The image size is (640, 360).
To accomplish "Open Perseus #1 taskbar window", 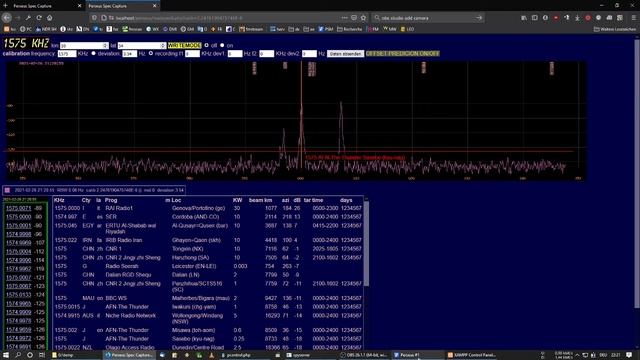I will tap(417, 355).
